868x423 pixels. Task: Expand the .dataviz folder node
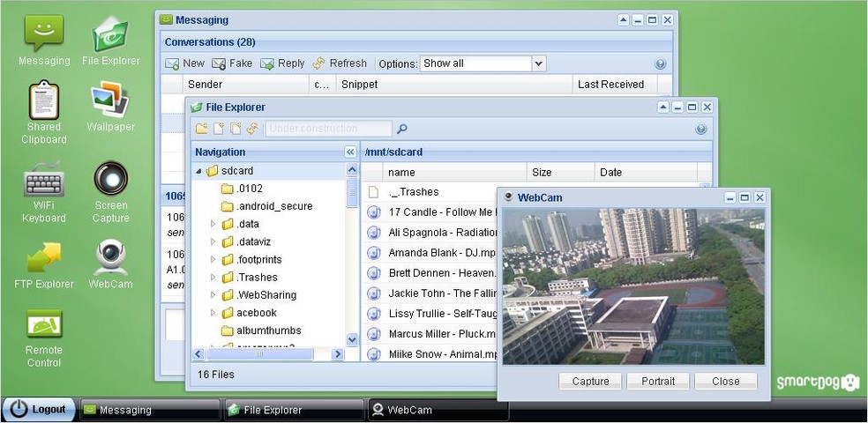(213, 242)
